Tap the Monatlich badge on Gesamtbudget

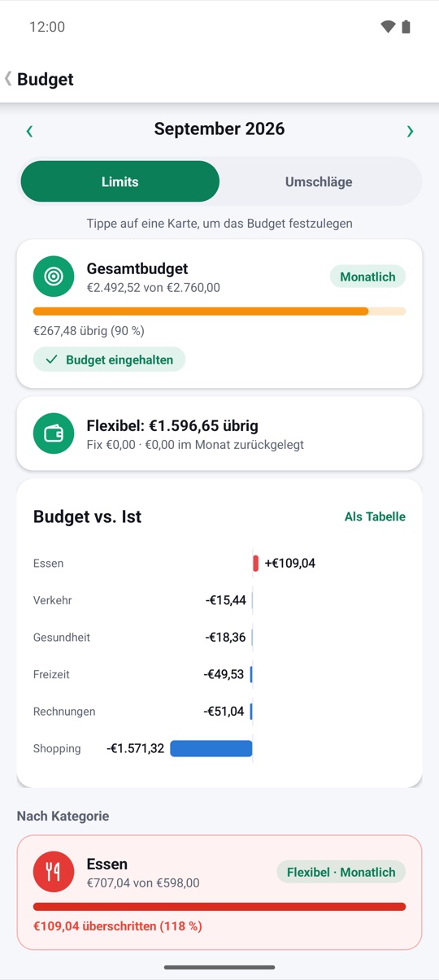coord(367,277)
